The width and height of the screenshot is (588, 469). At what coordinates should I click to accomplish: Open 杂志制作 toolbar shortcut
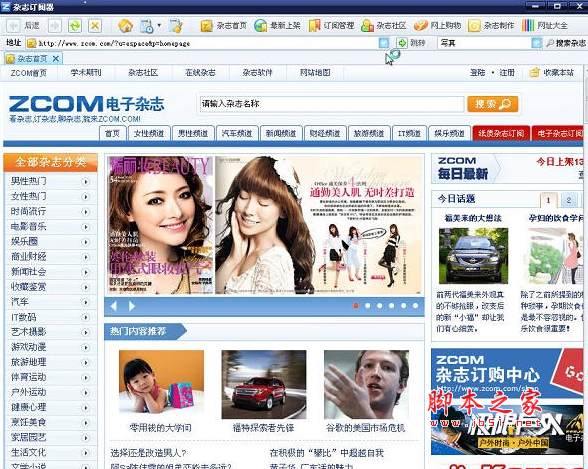click(491, 25)
